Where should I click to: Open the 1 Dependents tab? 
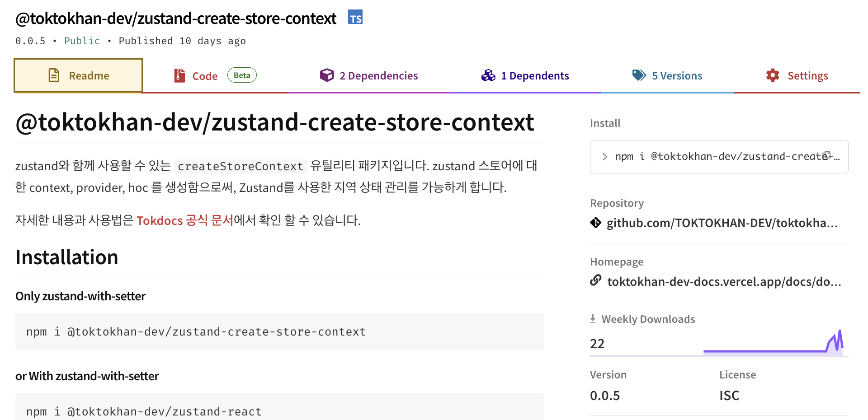coord(525,75)
